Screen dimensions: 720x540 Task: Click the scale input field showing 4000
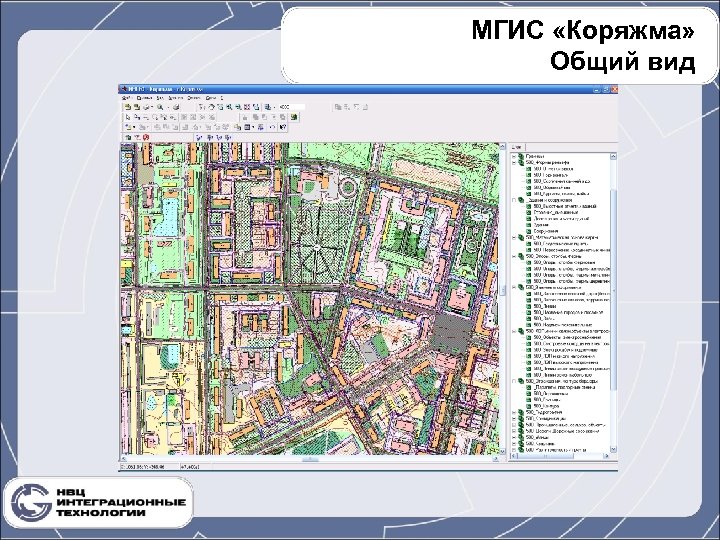(x=292, y=107)
